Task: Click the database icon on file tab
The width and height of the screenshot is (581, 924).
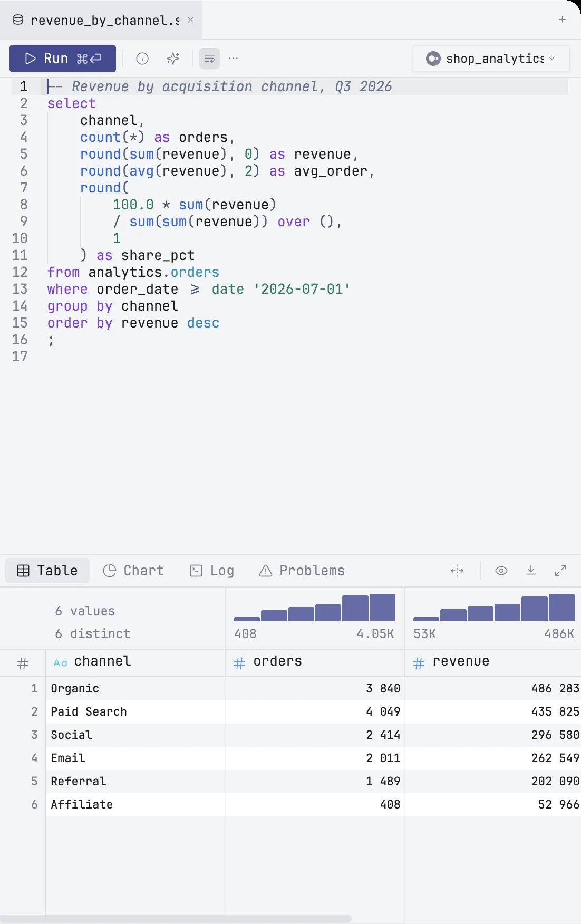Action: [x=18, y=20]
